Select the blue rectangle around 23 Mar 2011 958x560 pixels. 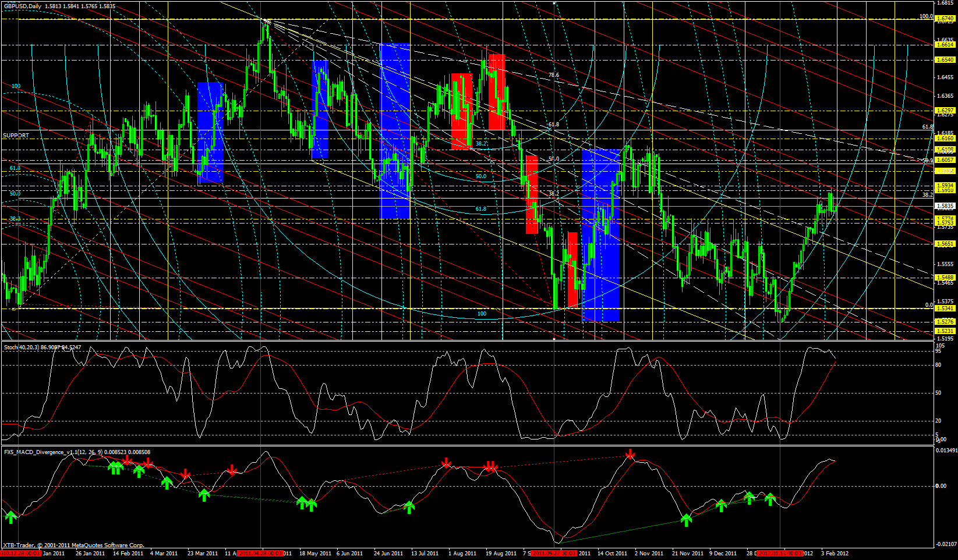210,133
